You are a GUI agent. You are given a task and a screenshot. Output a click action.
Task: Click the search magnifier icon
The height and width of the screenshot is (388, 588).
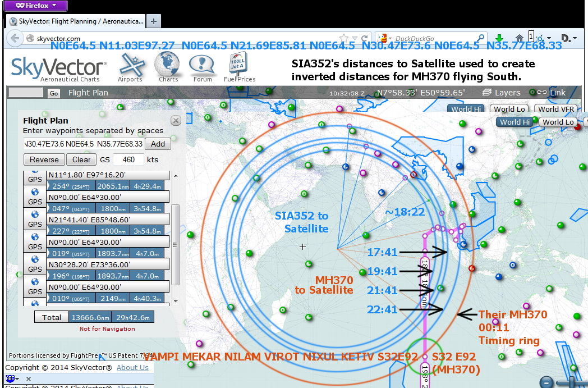pyautogui.click(x=481, y=38)
